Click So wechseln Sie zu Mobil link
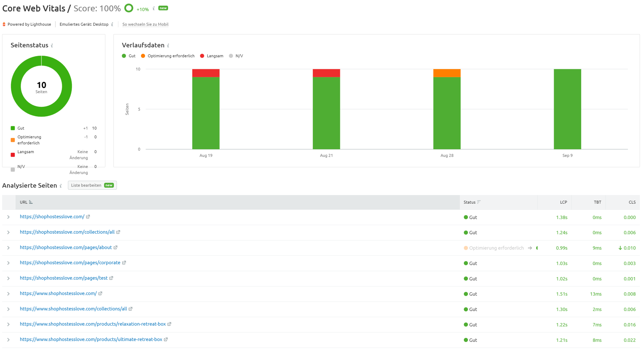Viewport: 644px width, 349px height. 145,25
